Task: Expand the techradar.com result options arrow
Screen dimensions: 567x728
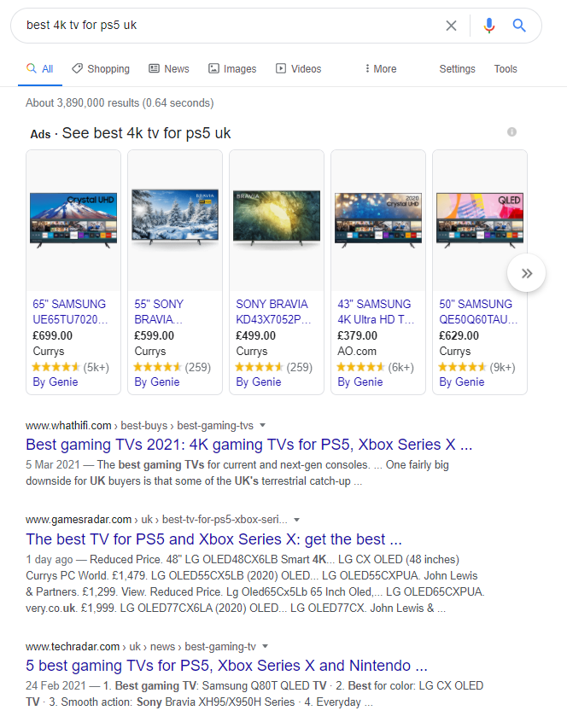Action: click(x=266, y=646)
